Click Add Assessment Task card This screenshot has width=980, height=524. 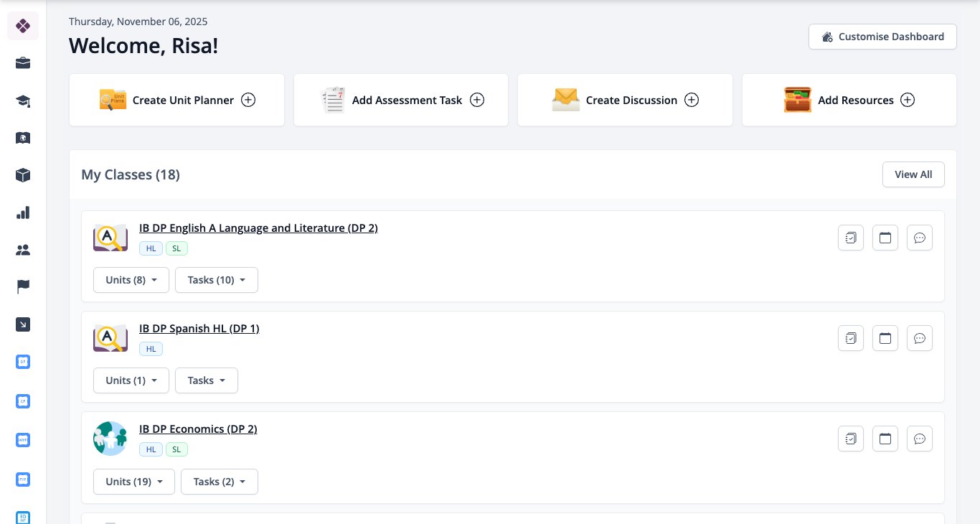click(x=401, y=100)
